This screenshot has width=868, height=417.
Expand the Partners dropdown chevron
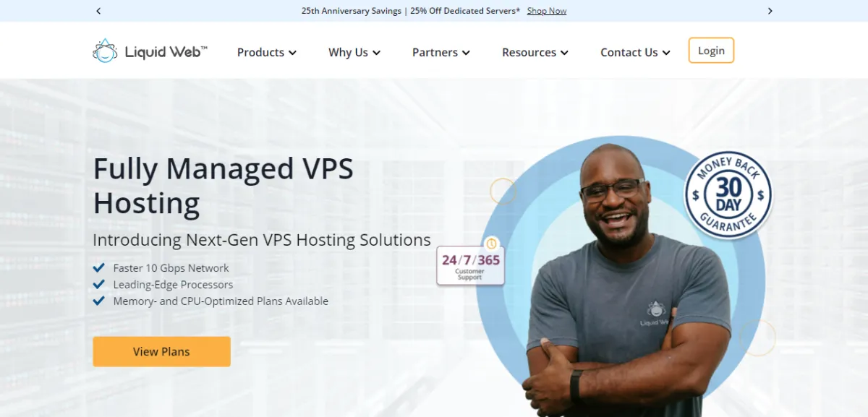pos(466,53)
